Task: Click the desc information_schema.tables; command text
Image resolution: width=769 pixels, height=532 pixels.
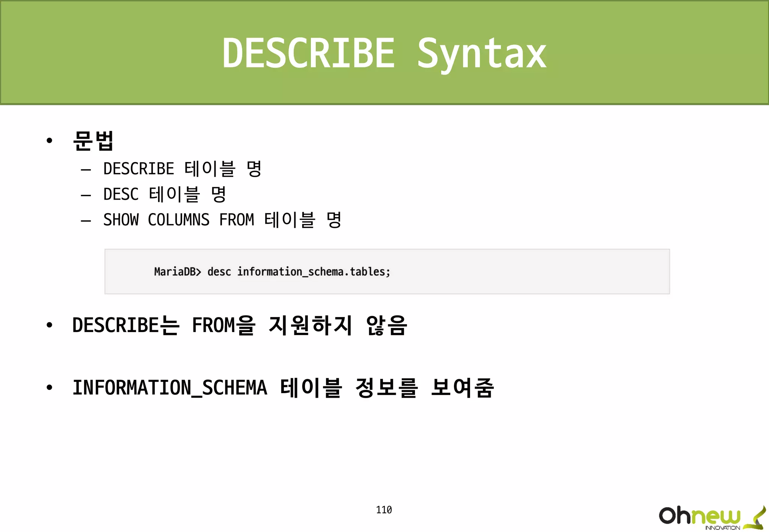Action: (299, 272)
